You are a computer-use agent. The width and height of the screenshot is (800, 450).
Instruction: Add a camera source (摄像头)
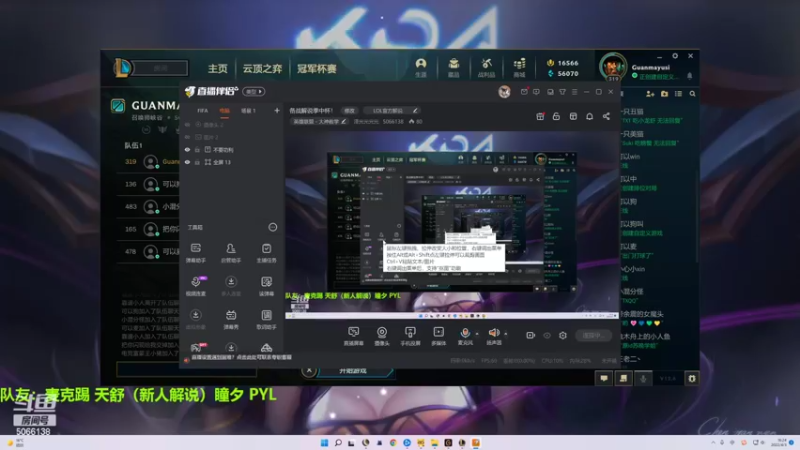[382, 336]
